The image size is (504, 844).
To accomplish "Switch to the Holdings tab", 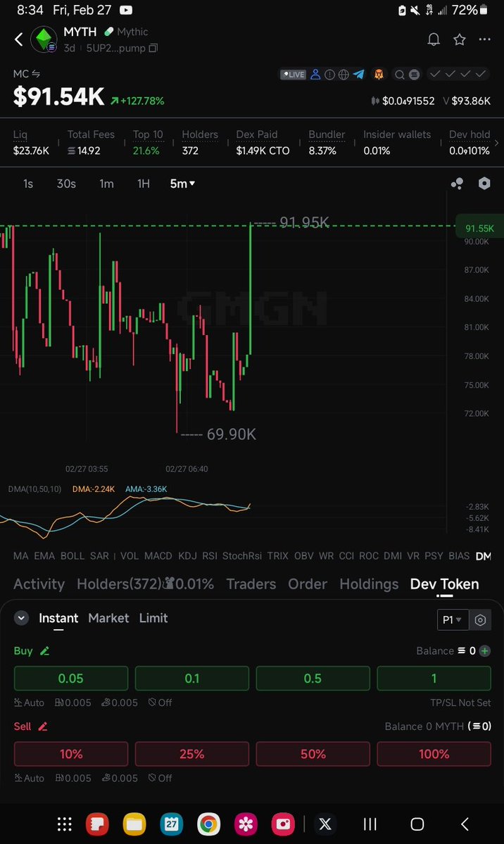I will [x=369, y=584].
